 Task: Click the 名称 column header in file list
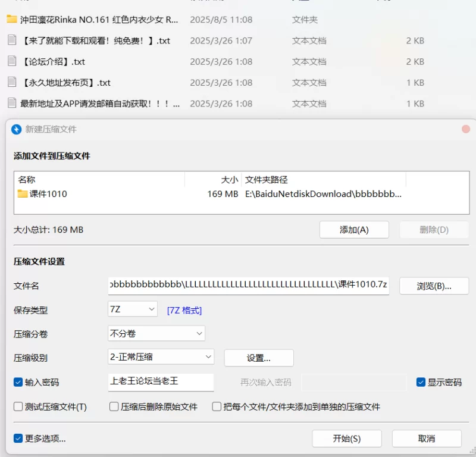coord(26,180)
